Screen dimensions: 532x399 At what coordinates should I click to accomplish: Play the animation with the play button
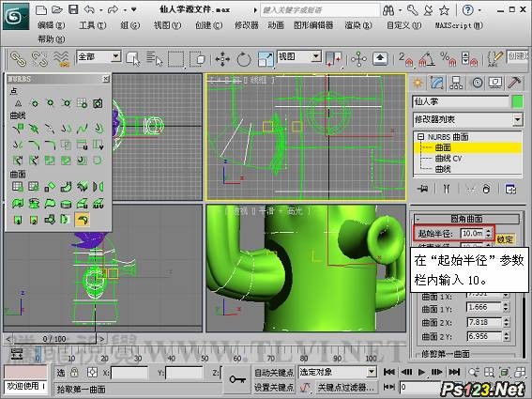[421, 372]
